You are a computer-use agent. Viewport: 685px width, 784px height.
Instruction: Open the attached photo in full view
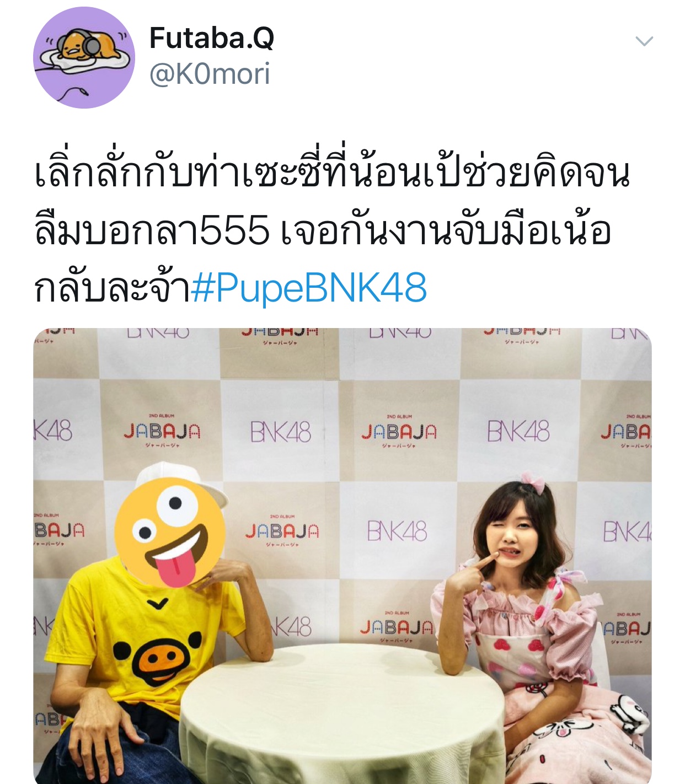[x=342, y=556]
